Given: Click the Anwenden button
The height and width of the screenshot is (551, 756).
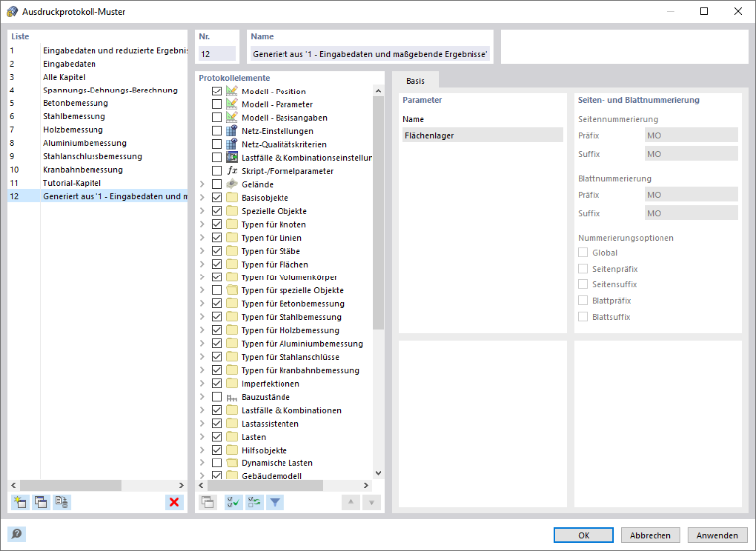Looking at the screenshot, I should pos(717,535).
